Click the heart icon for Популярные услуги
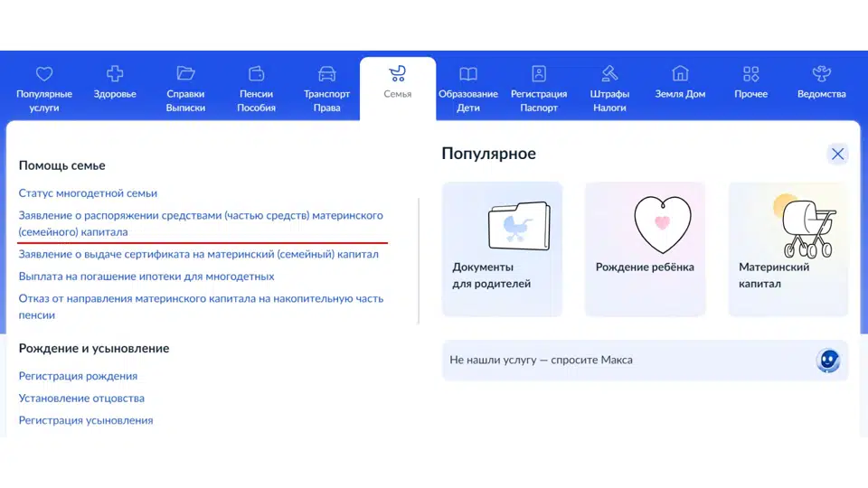Screen dimensions: 868x488 click(44, 73)
